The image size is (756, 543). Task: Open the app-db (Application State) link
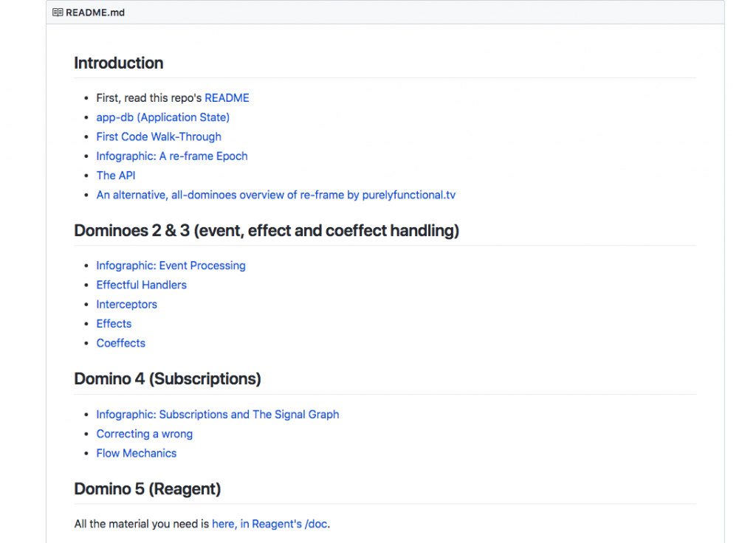click(162, 117)
